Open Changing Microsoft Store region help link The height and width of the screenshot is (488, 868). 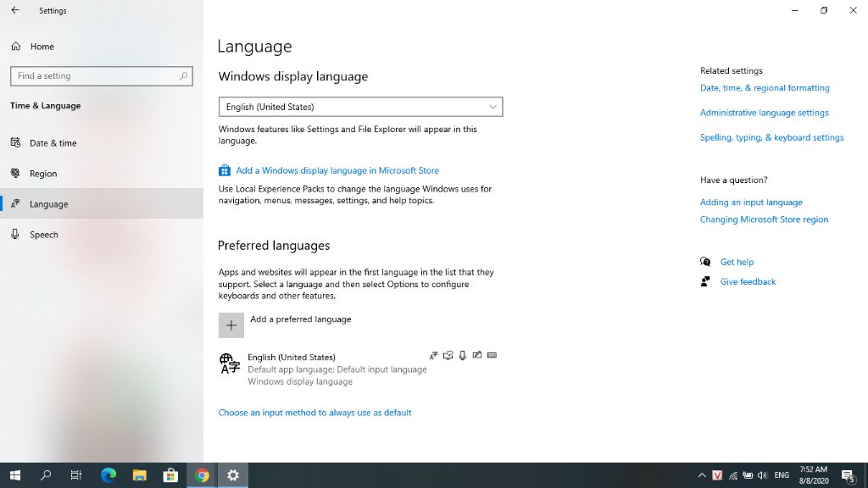[764, 219]
